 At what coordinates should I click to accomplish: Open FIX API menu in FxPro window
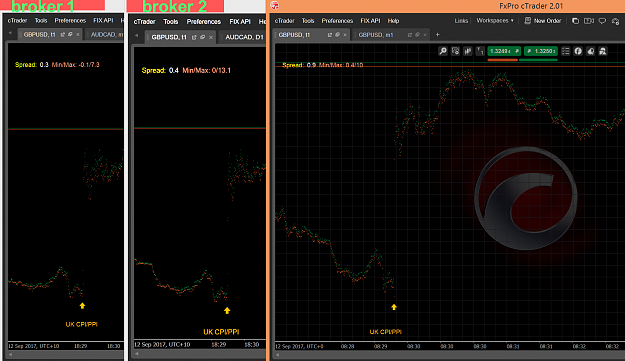tap(370, 21)
